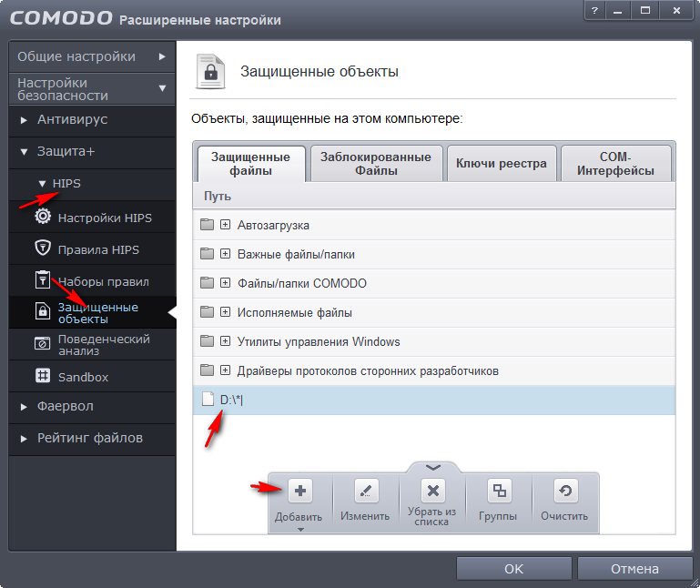The image size is (700, 588).
Task: Expand the Файлы/папки COMODO group
Action: click(x=226, y=282)
